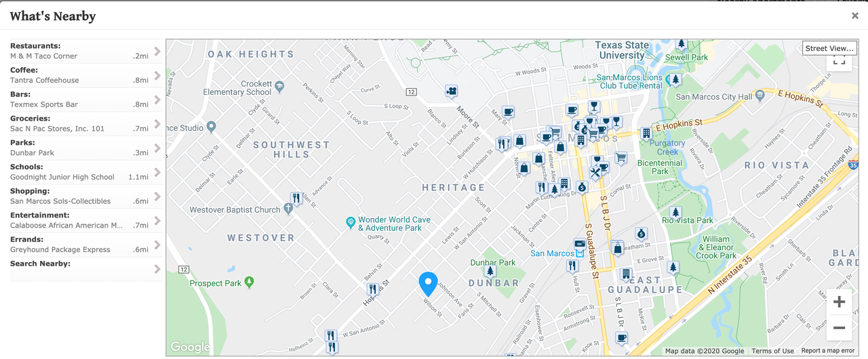
Task: Open Street View
Action: pyautogui.click(x=829, y=48)
